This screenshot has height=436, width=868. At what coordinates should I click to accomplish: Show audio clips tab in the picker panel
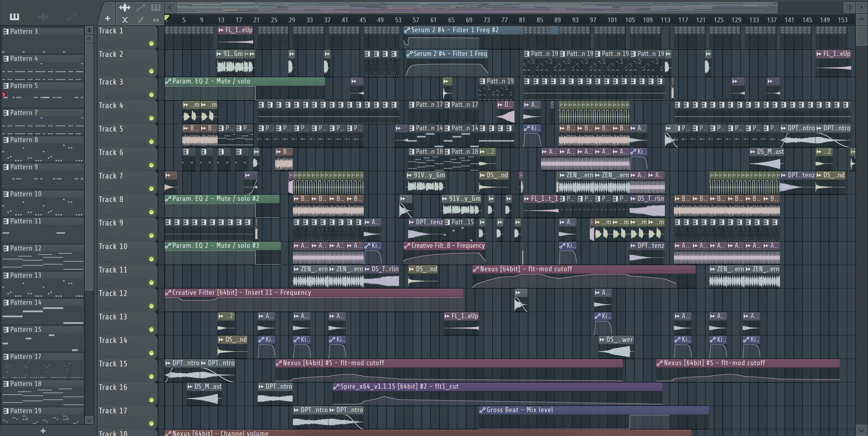click(43, 16)
